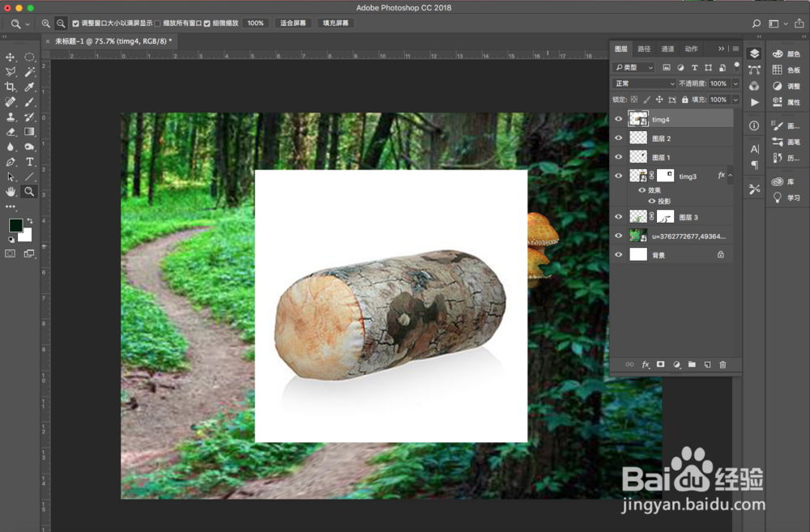
Task: Select the Gradient tool
Action: (x=29, y=132)
